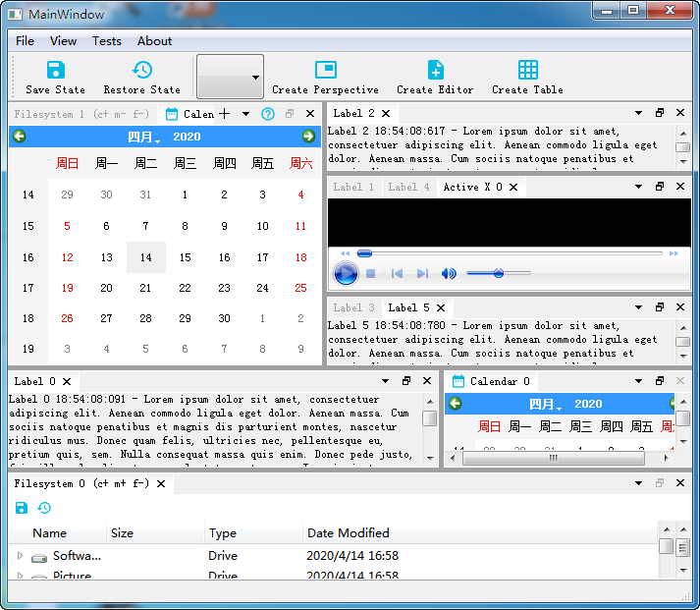Close the Label 2 tab

pos(386,113)
